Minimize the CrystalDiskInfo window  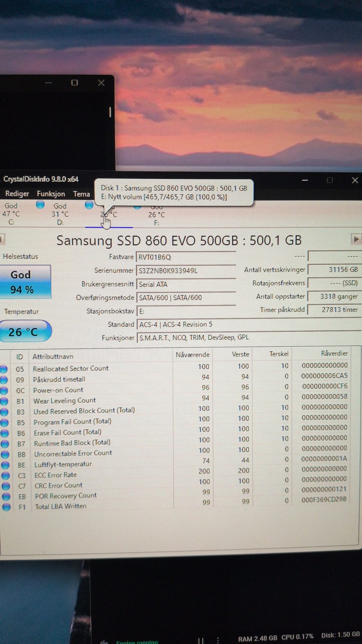click(305, 180)
